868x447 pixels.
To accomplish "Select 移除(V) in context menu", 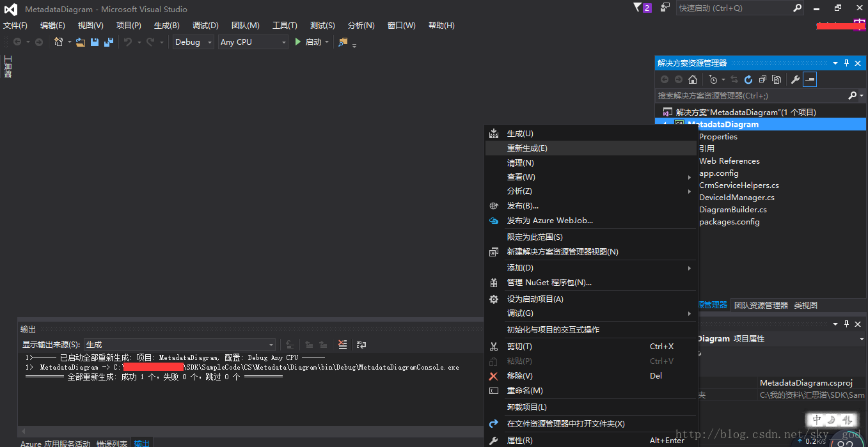I will click(x=591, y=376).
